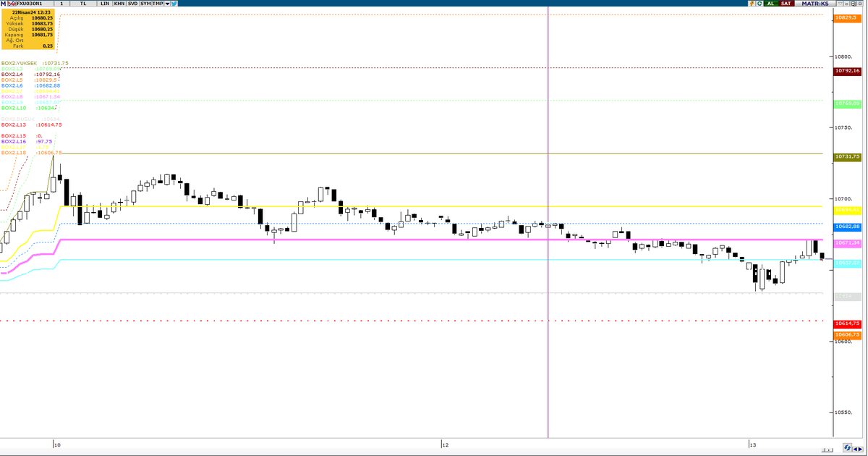Click the 22Nisan24 12:23 date in data box
868x456 pixels.
pyautogui.click(x=30, y=12)
